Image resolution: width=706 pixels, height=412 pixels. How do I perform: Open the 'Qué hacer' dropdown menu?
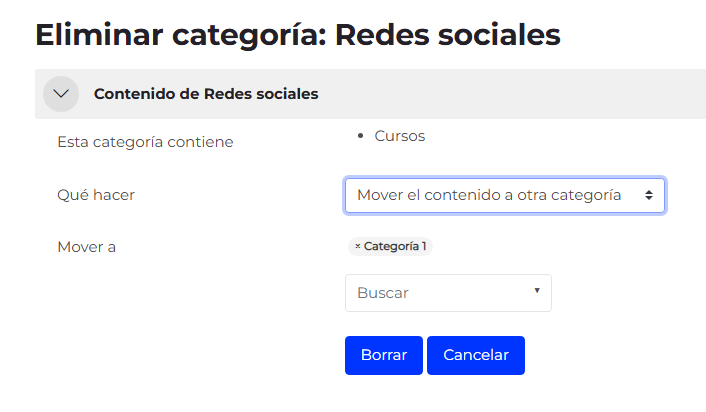click(504, 195)
